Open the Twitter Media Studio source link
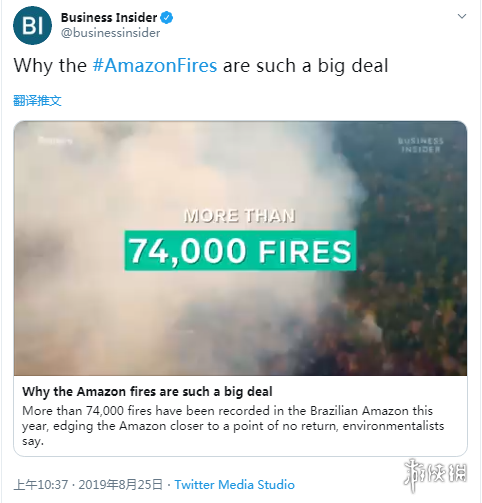Viewport: 482px width, 503px height. [235, 484]
